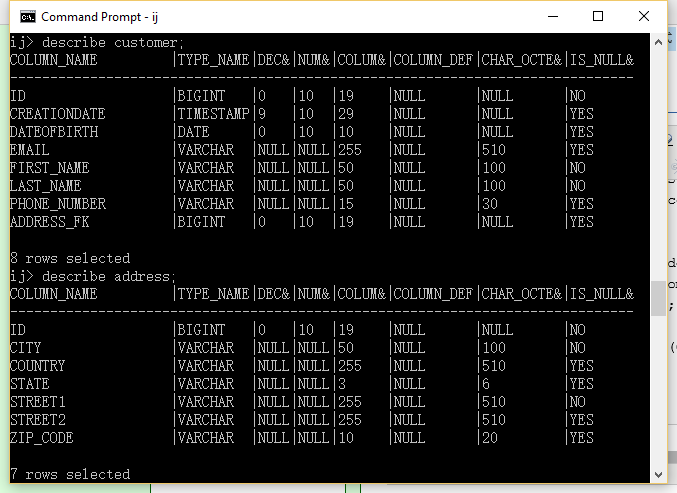
Task: Click the '8 rows selected' text
Action: coord(70,258)
